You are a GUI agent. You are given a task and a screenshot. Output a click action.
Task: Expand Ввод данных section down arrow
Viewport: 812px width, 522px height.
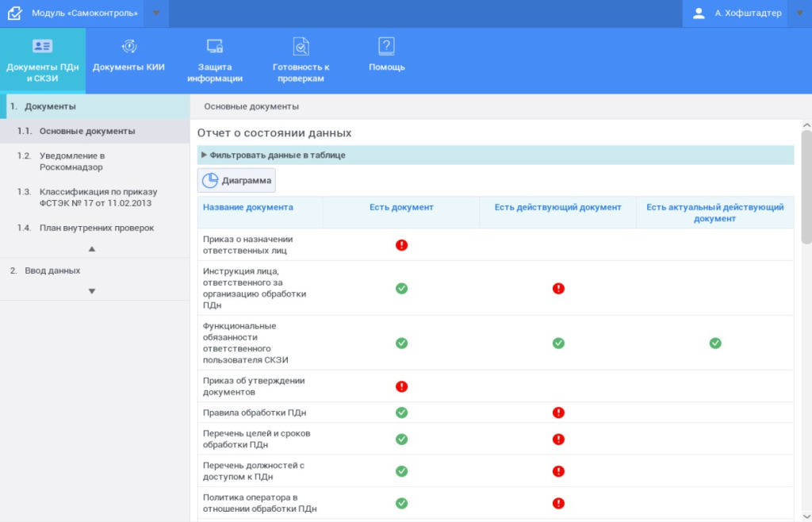92,291
